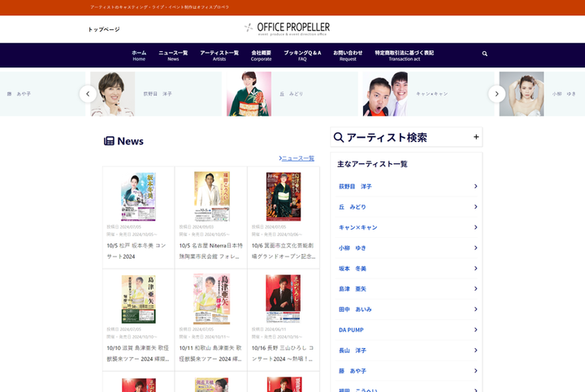Open 田中 あいみ in artist list

(407, 309)
